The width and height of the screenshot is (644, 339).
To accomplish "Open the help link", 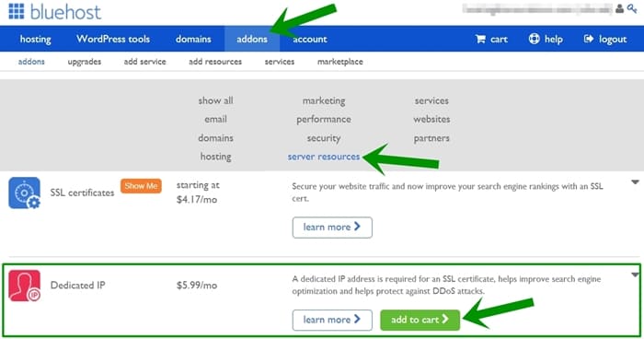I will (x=546, y=39).
